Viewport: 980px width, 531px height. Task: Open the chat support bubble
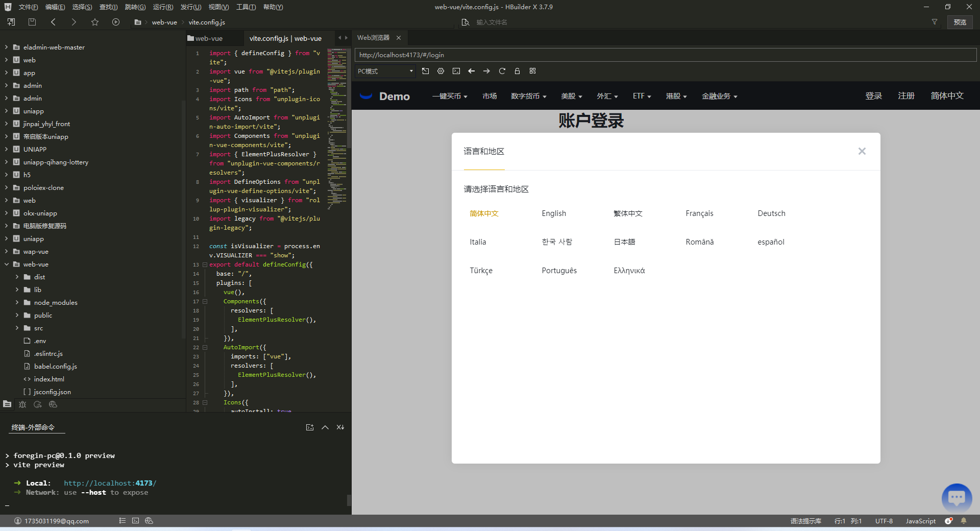(957, 498)
